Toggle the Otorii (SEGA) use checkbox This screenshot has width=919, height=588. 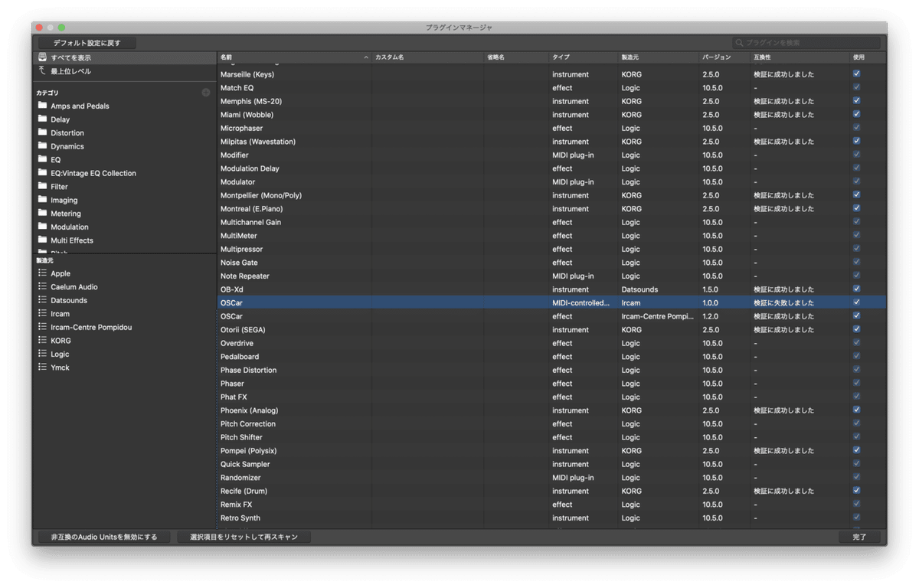tap(856, 329)
